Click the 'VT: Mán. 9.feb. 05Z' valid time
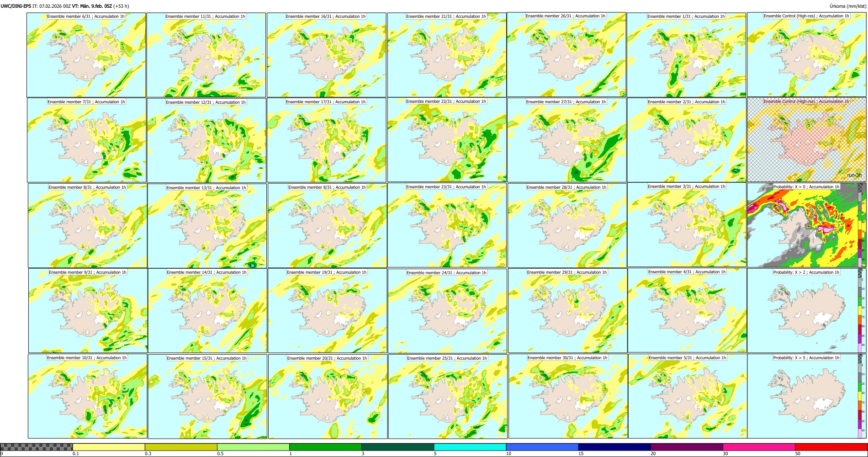Screen dimensions: 868x457 [92, 6]
